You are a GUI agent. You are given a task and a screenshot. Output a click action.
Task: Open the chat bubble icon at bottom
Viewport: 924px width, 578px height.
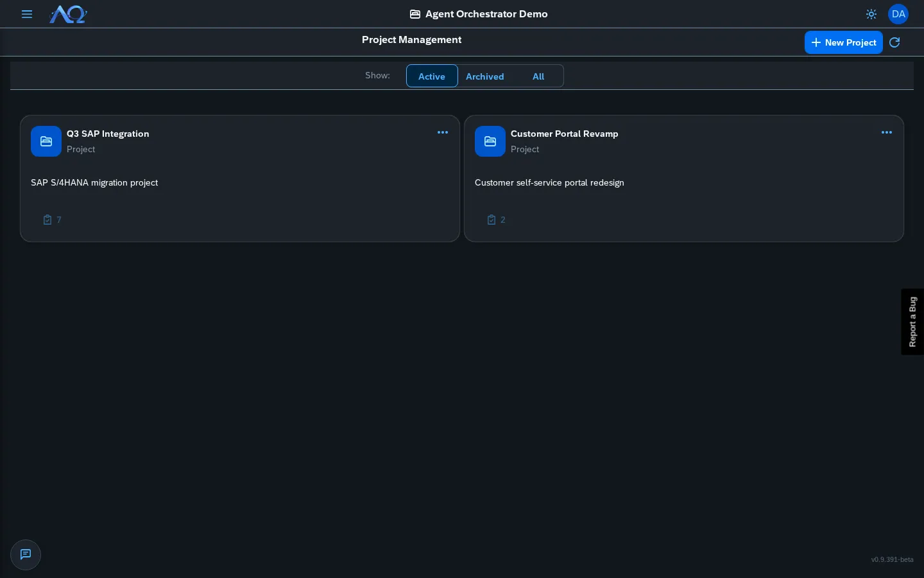tap(26, 555)
